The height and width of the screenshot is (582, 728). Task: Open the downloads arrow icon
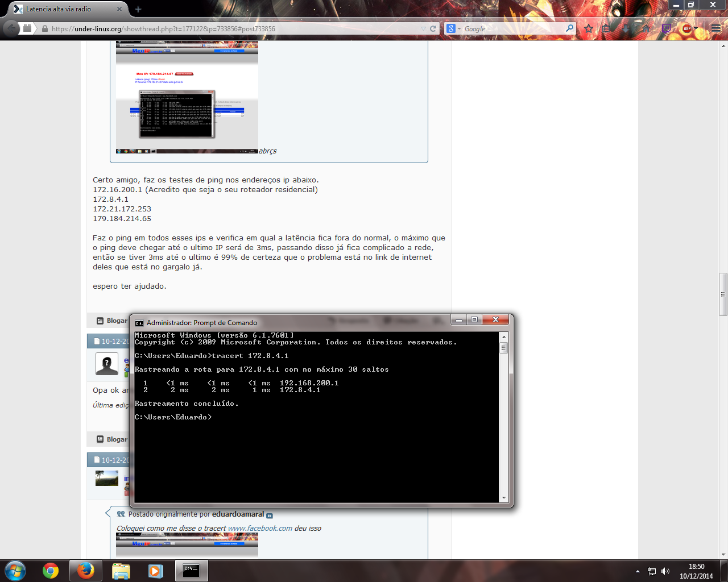pyautogui.click(x=626, y=28)
